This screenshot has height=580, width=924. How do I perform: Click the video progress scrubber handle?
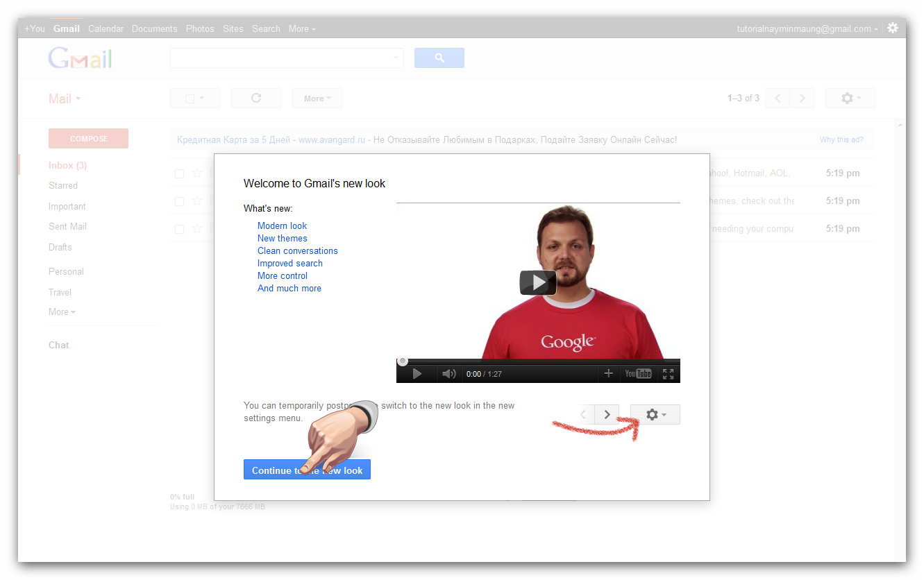pyautogui.click(x=402, y=361)
